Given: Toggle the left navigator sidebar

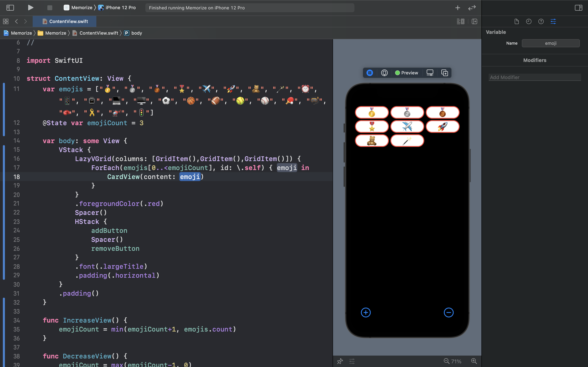Looking at the screenshot, I should click(10, 8).
